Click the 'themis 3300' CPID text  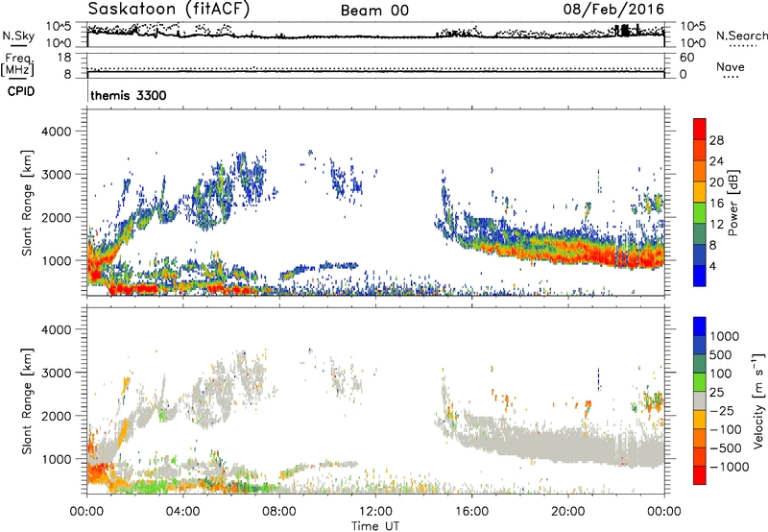tap(129, 95)
